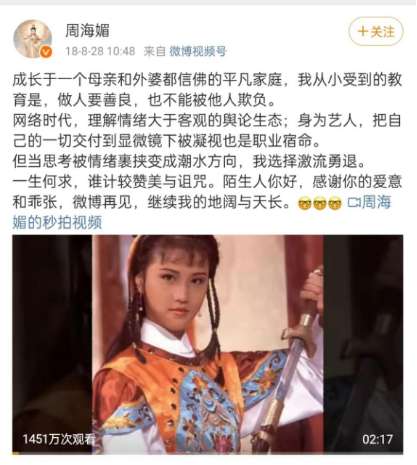Tap the first glasses emoji

click(305, 203)
